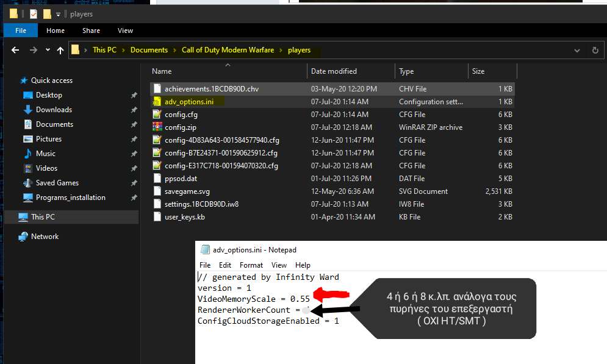Select Quick access in navigation pane
607x364 pixels.
point(52,80)
